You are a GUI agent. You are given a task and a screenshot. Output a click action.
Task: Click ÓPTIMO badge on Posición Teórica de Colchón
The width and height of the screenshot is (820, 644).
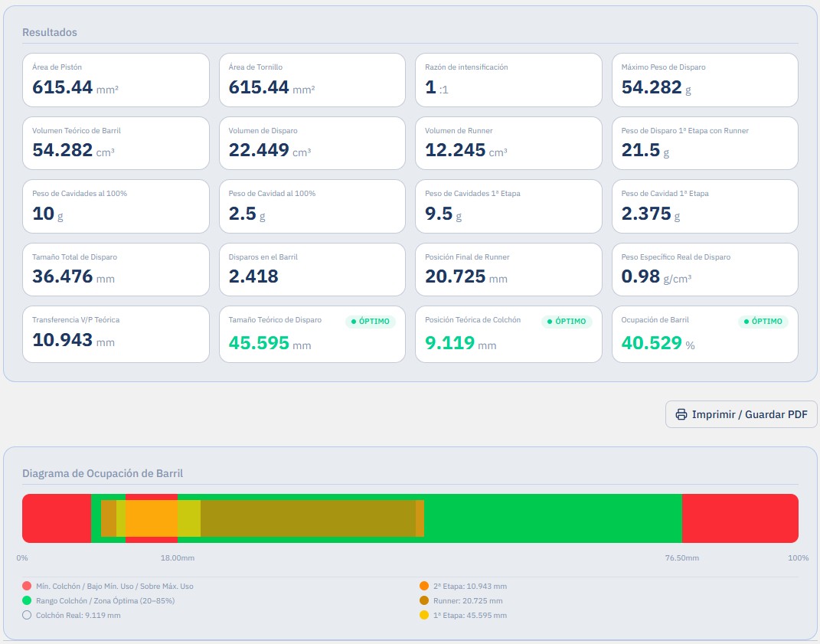pos(567,321)
